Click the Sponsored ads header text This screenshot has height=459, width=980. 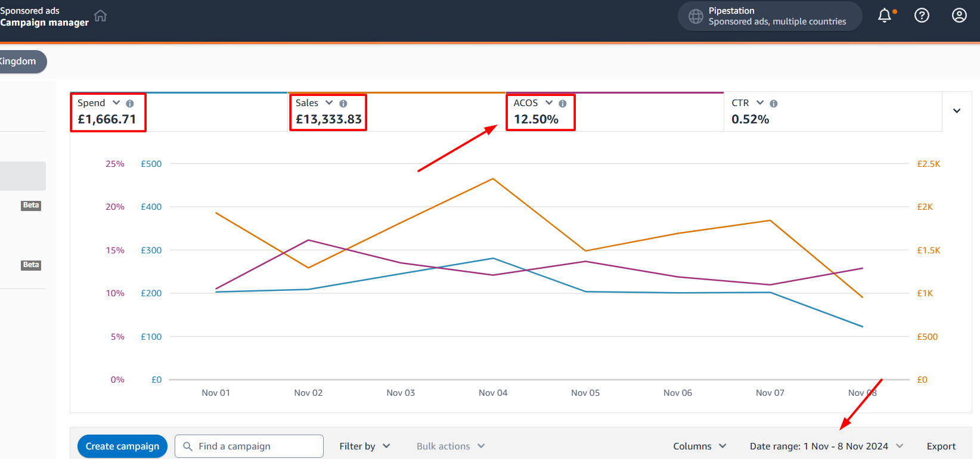[30, 11]
